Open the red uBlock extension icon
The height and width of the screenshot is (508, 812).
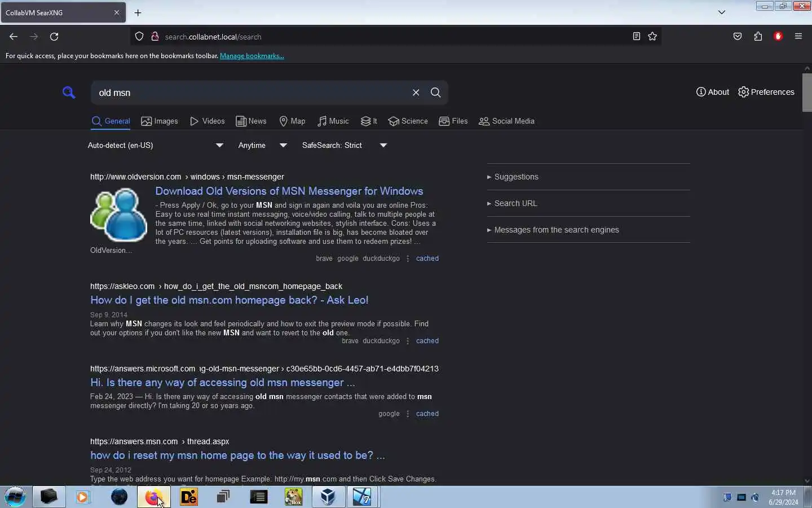[778, 37]
